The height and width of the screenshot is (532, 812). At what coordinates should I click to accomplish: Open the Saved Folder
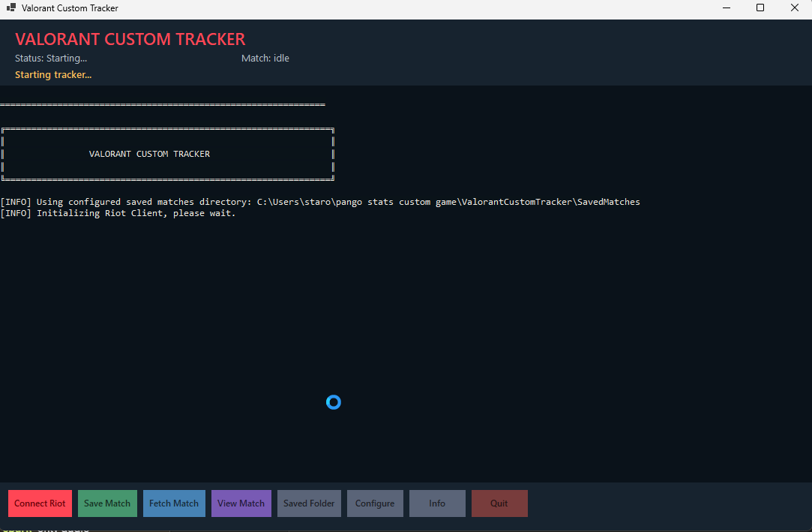point(309,503)
